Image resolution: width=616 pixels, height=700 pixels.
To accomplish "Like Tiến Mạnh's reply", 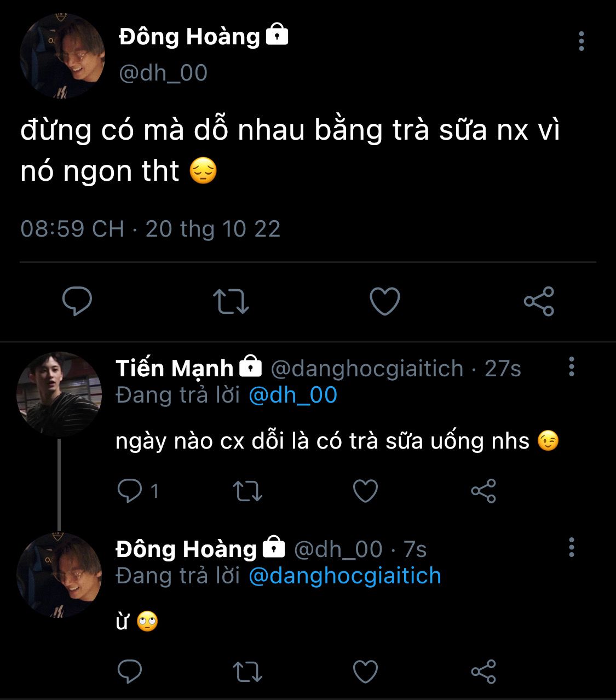I will [x=365, y=491].
